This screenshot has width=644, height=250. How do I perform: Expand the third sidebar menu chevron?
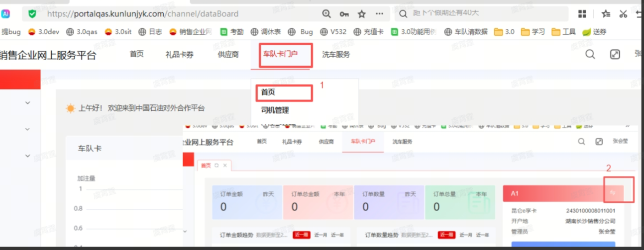tap(27, 156)
